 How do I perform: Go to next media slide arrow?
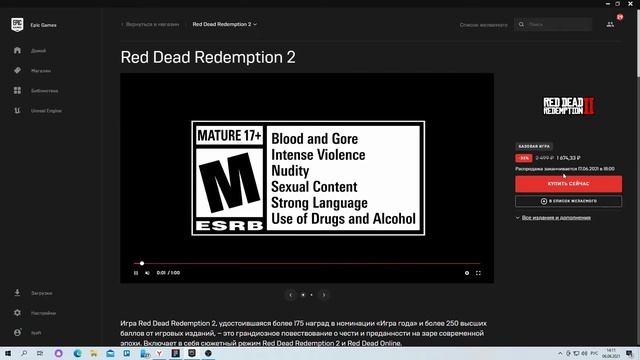coord(324,295)
